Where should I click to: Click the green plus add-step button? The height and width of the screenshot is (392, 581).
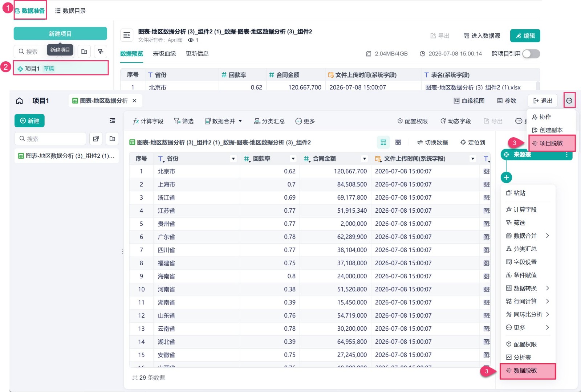tap(506, 177)
